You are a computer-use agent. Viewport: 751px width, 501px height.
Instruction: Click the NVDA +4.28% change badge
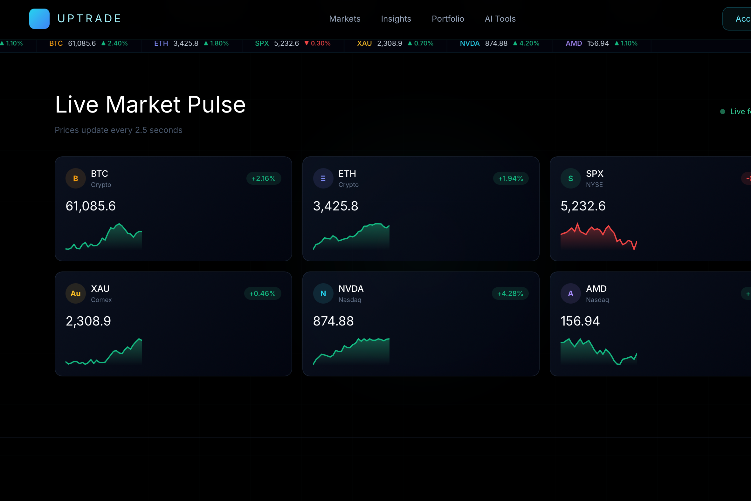(510, 294)
